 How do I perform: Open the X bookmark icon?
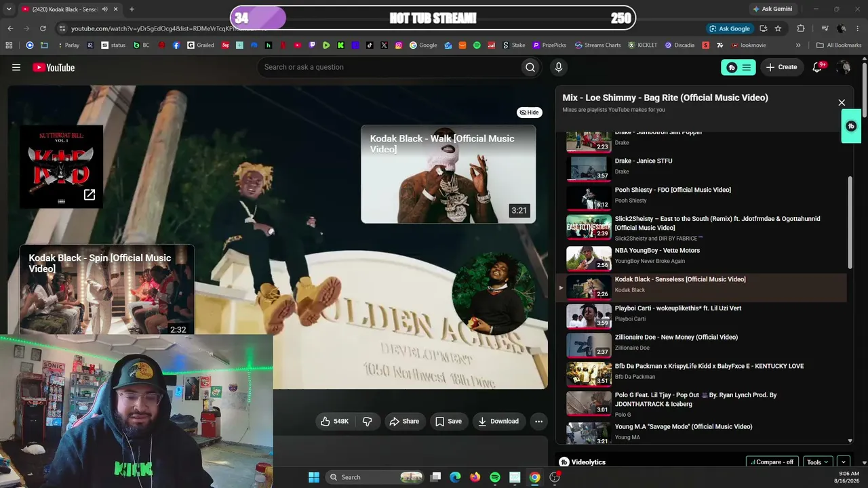(384, 45)
